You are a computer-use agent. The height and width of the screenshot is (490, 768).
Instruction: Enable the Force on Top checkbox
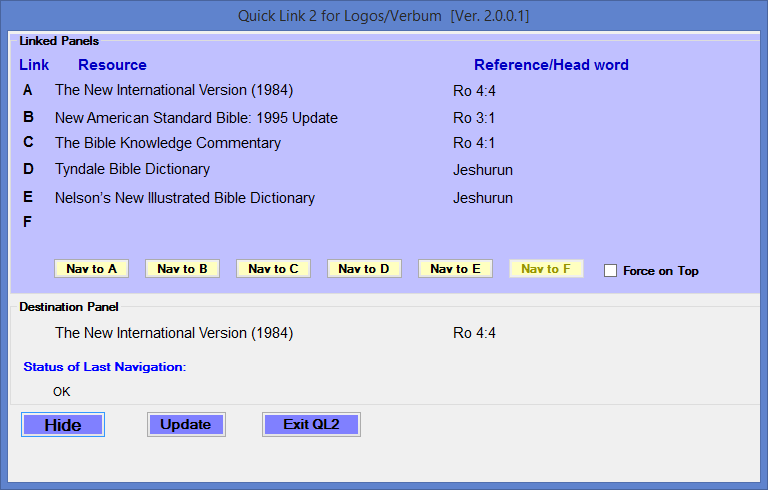pyautogui.click(x=610, y=270)
